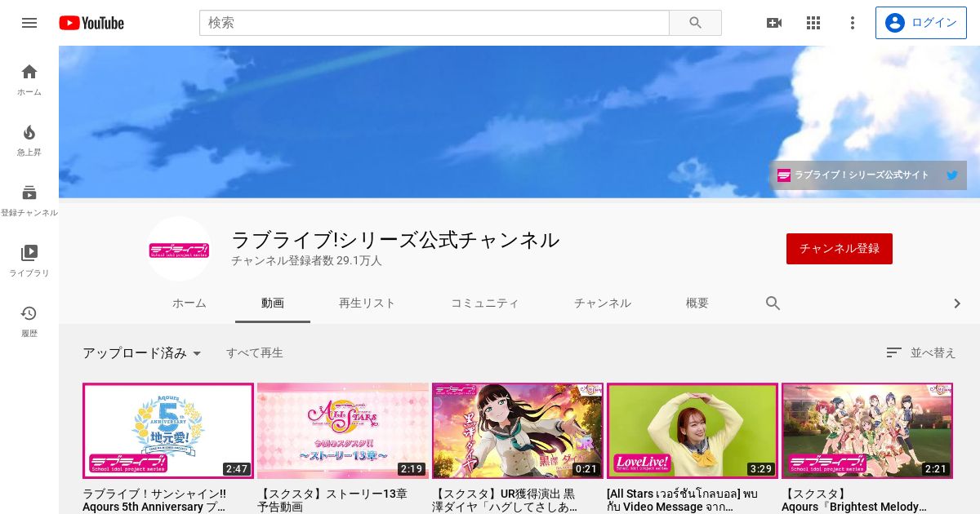Screen dimensions: 980x514
Task: Switch to the 再生リスト tab
Action: [367, 304]
